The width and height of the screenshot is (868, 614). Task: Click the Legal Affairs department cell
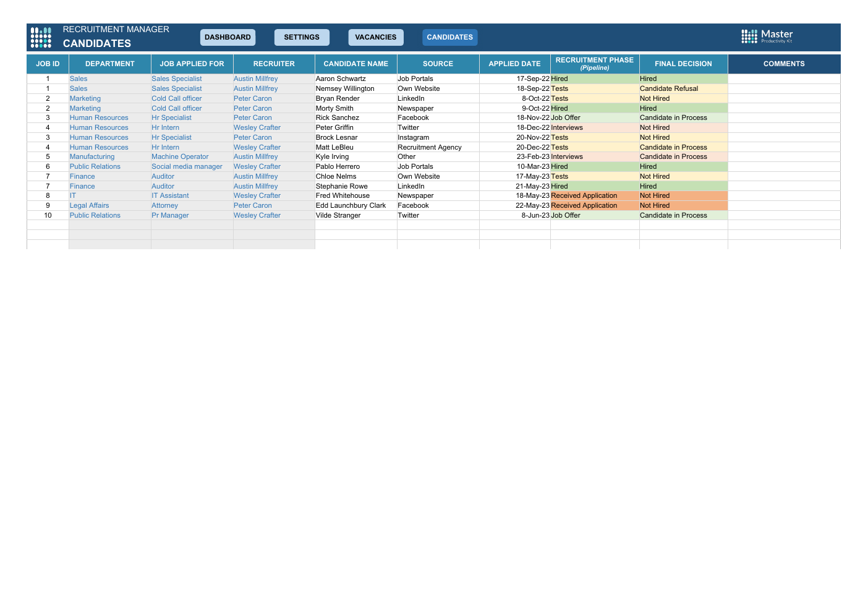pos(110,205)
